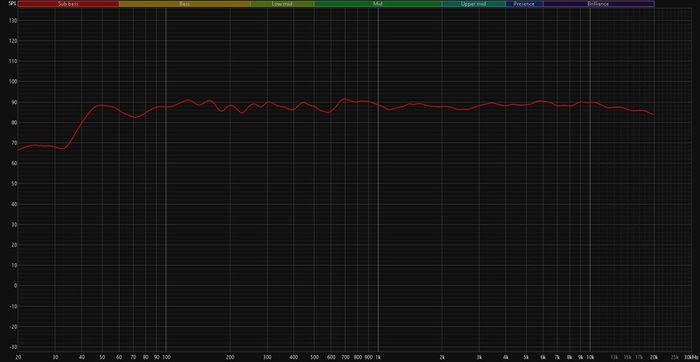The height and width of the screenshot is (362, 700).
Task: Click the red curve dip near 70 Hz
Action: pos(136,117)
